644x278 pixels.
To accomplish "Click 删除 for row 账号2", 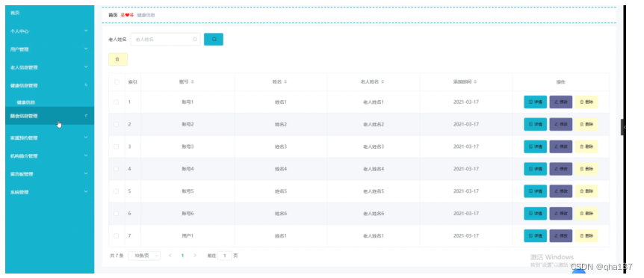I will pyautogui.click(x=586, y=124).
